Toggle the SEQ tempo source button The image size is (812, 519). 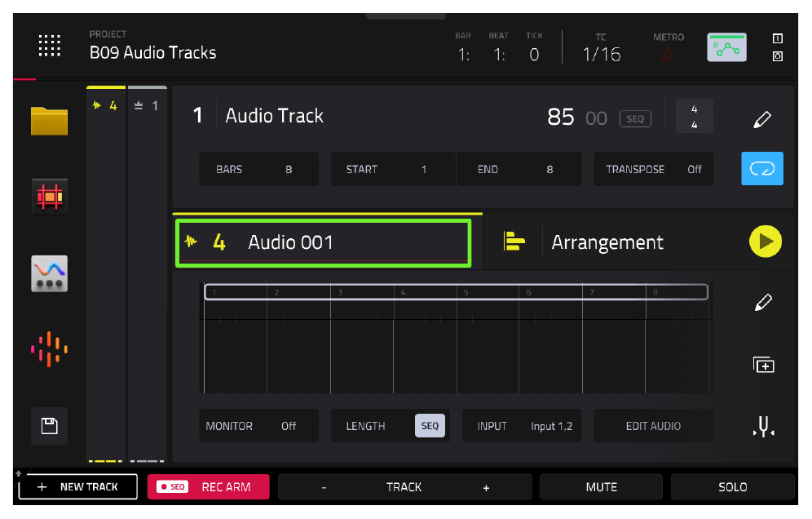pyautogui.click(x=635, y=118)
